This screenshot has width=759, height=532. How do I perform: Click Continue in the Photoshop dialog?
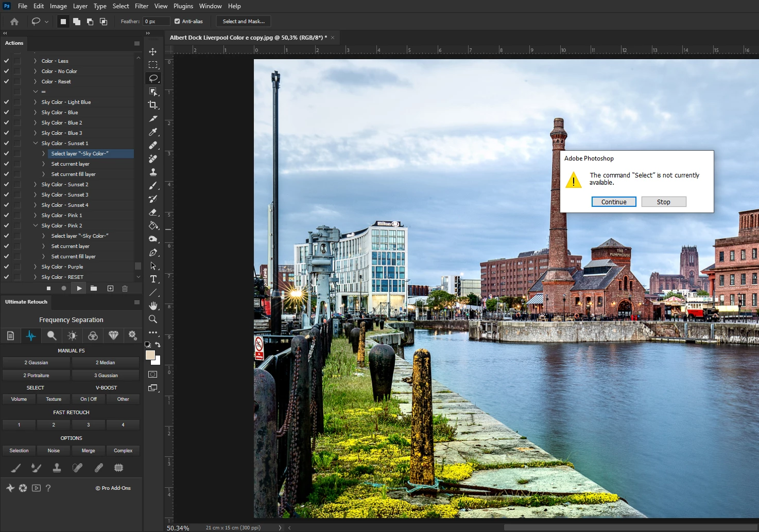(614, 202)
